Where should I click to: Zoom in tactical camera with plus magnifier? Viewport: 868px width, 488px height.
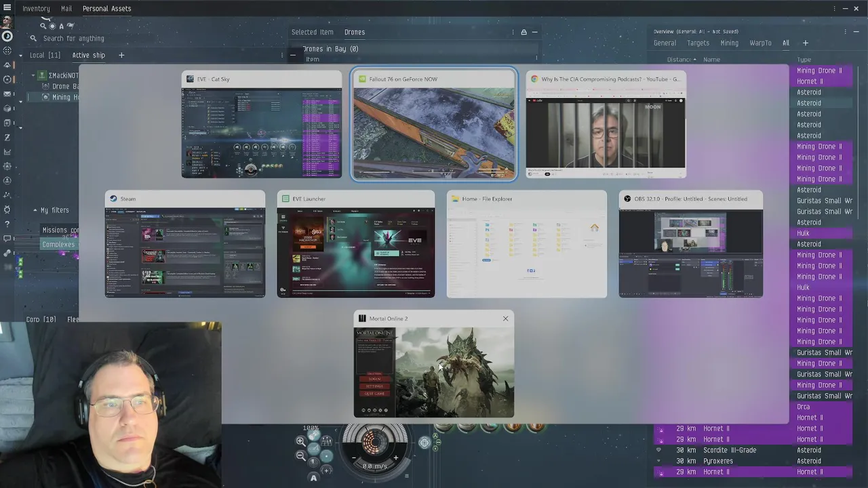pyautogui.click(x=300, y=441)
